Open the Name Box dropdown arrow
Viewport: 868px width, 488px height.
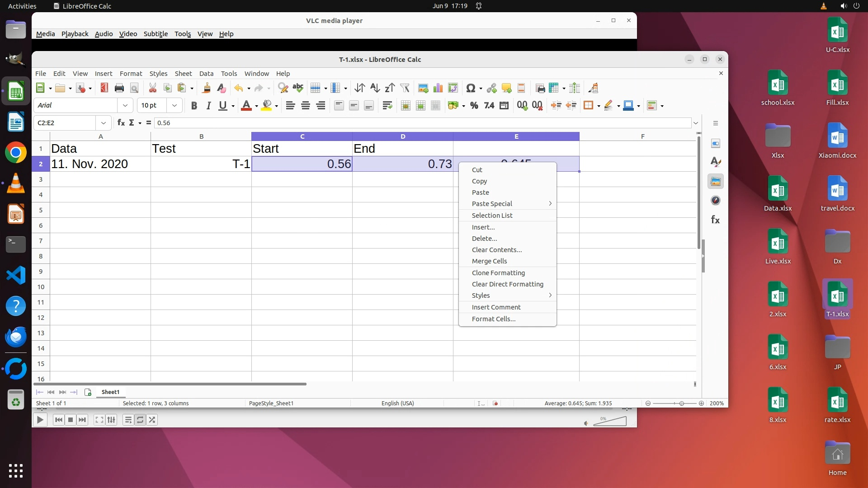coord(104,123)
